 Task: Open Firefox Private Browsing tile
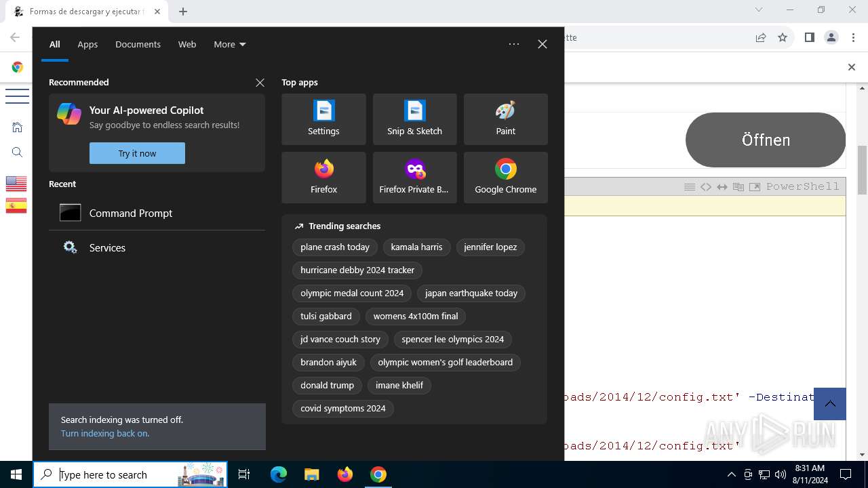(414, 178)
